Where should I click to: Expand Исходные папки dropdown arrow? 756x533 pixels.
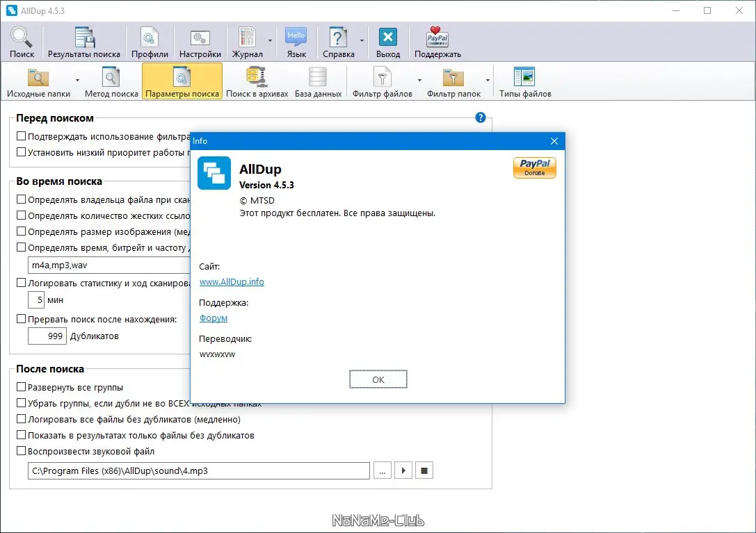pos(77,80)
